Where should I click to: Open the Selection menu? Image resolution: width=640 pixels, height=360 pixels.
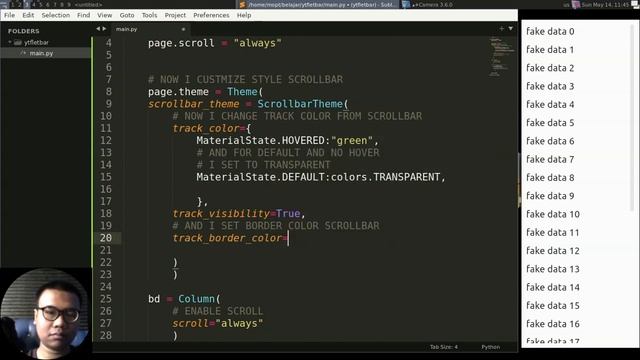click(56, 15)
